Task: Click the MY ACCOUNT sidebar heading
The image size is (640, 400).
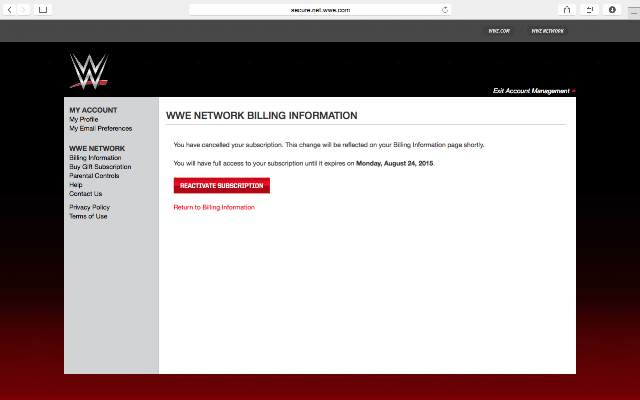Action: [x=93, y=110]
